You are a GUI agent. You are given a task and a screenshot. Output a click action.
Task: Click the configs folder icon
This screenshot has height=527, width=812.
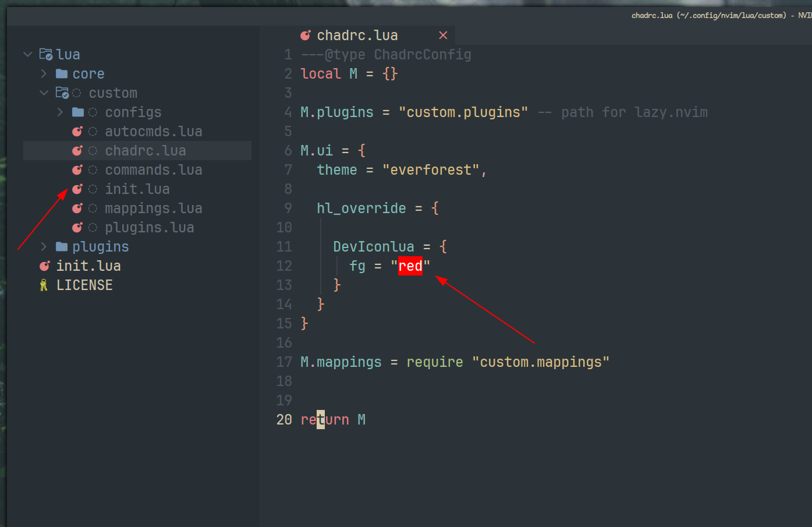[x=78, y=112]
